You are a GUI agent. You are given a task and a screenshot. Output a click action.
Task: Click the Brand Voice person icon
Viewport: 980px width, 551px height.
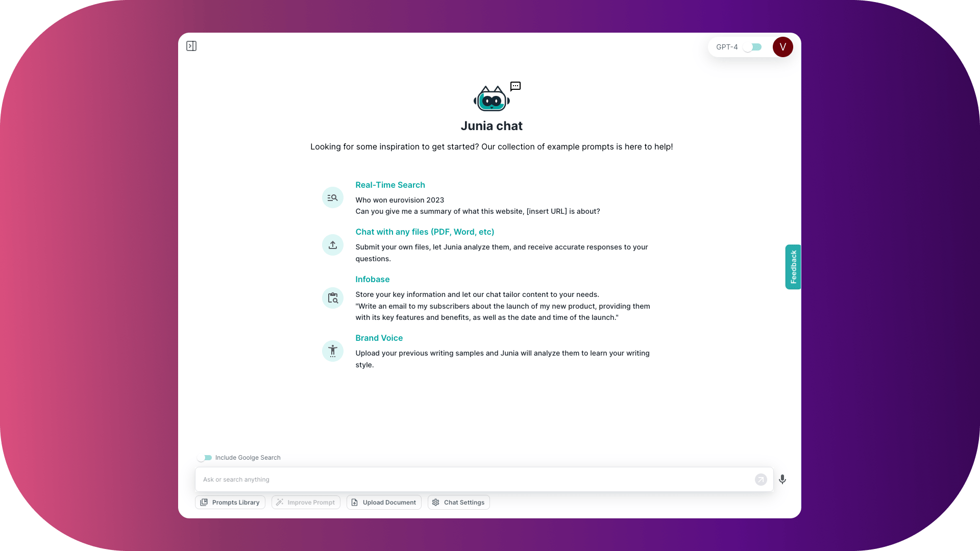(333, 351)
